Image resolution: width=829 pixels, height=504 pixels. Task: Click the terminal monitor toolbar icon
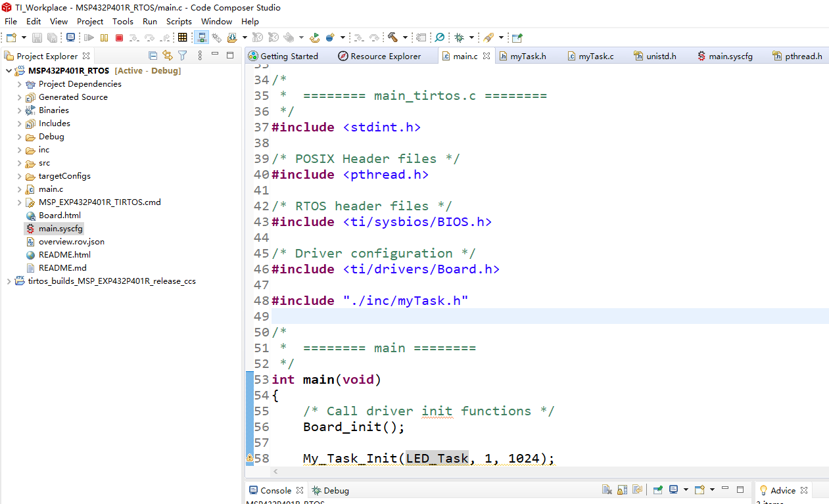[x=70, y=37]
